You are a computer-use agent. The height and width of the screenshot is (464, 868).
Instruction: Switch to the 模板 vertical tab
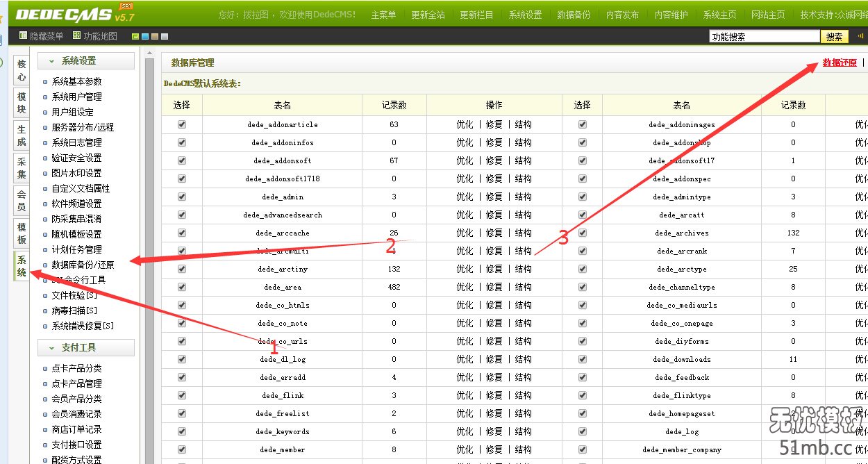click(22, 233)
